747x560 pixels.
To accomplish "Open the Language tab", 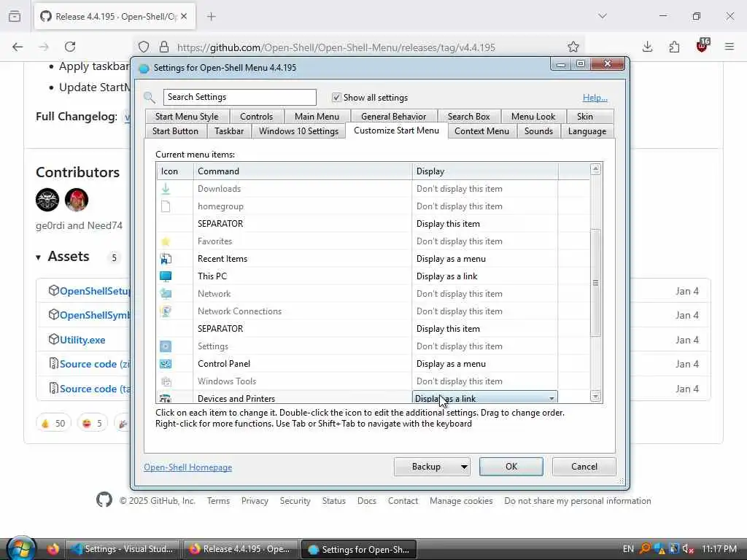I will click(x=587, y=131).
